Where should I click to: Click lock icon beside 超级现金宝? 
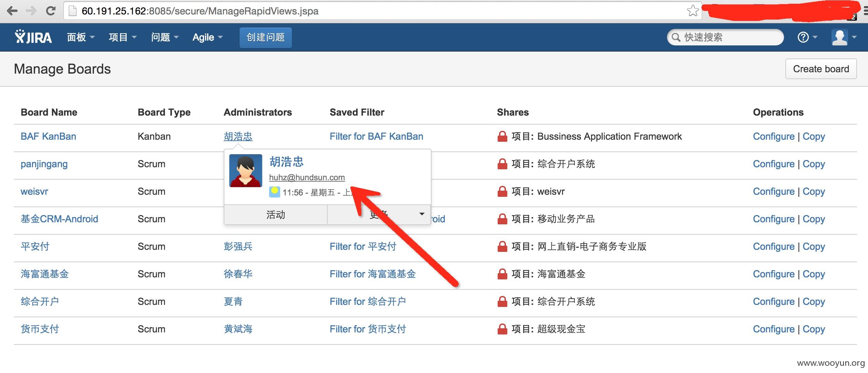[x=502, y=329]
